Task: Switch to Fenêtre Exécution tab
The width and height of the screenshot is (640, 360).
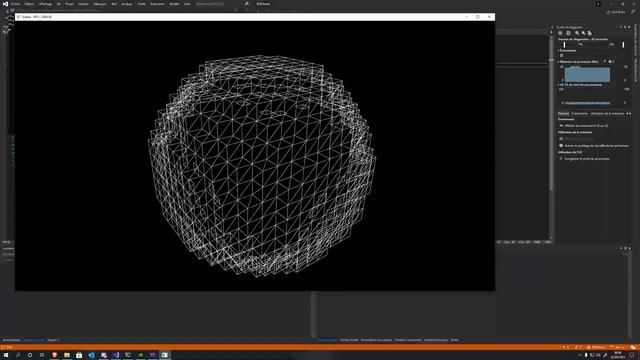Action: pyautogui.click(x=436, y=340)
